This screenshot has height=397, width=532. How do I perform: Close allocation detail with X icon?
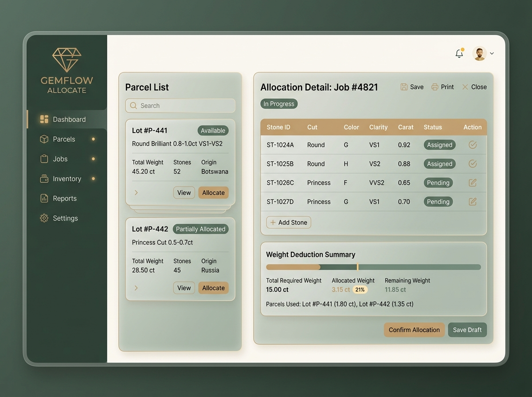[465, 87]
